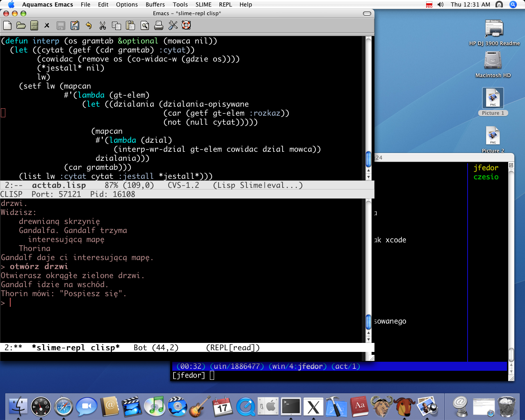Click the Search magnifier toolbar icon

coord(145,25)
